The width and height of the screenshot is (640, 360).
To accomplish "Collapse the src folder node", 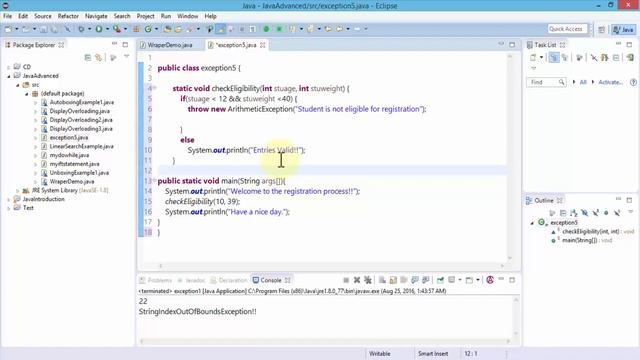I will [x=18, y=85].
